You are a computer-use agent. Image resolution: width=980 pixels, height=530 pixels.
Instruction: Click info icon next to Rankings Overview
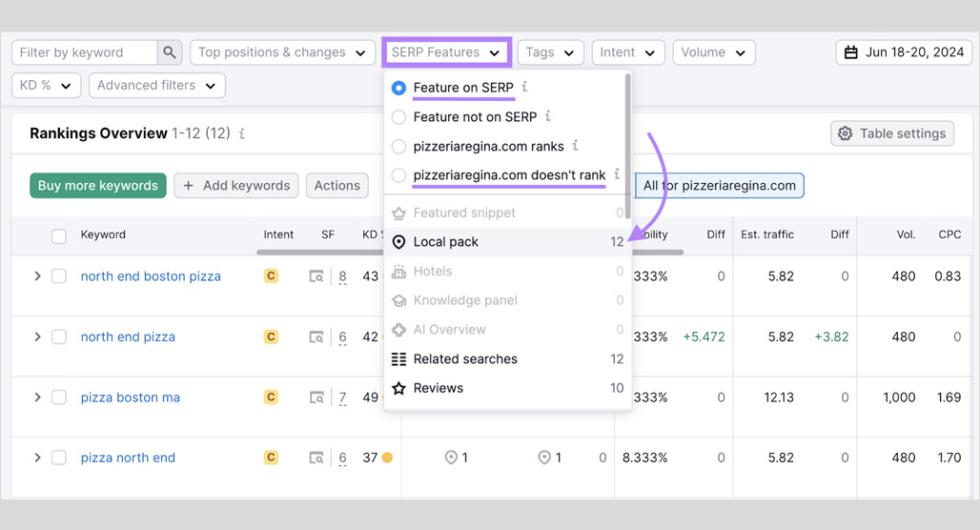242,133
